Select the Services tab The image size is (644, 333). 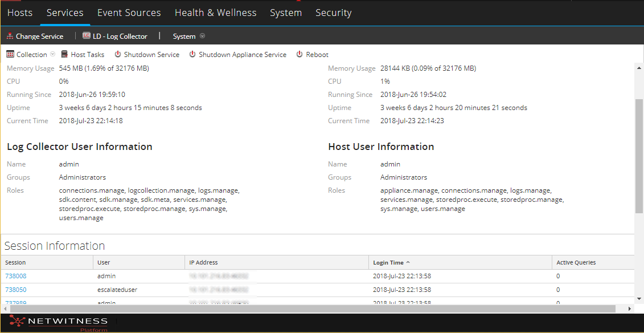click(x=65, y=13)
